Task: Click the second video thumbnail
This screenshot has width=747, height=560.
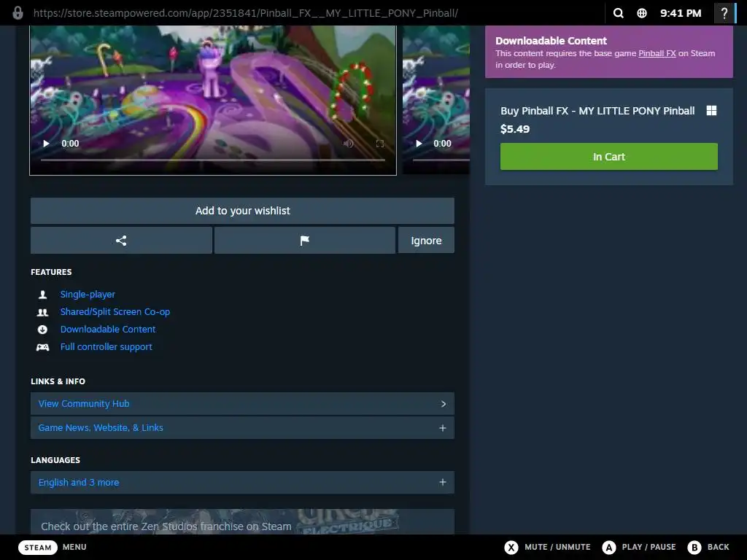Action: tap(436, 99)
